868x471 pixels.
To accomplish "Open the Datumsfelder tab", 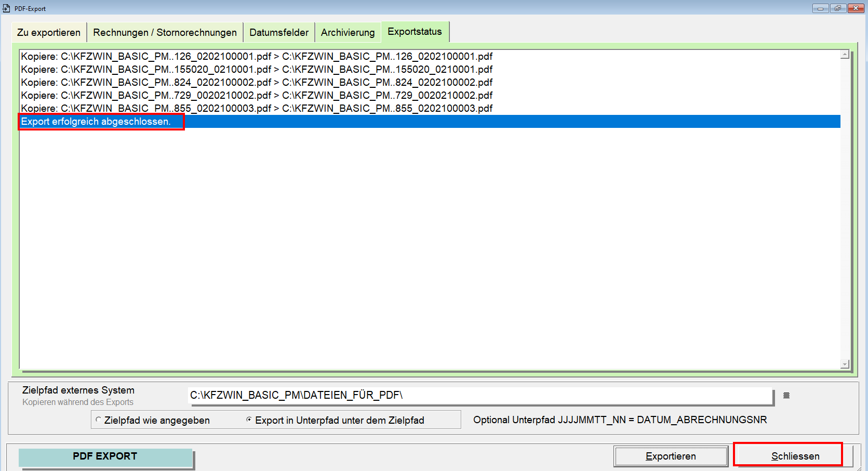I will (x=279, y=32).
